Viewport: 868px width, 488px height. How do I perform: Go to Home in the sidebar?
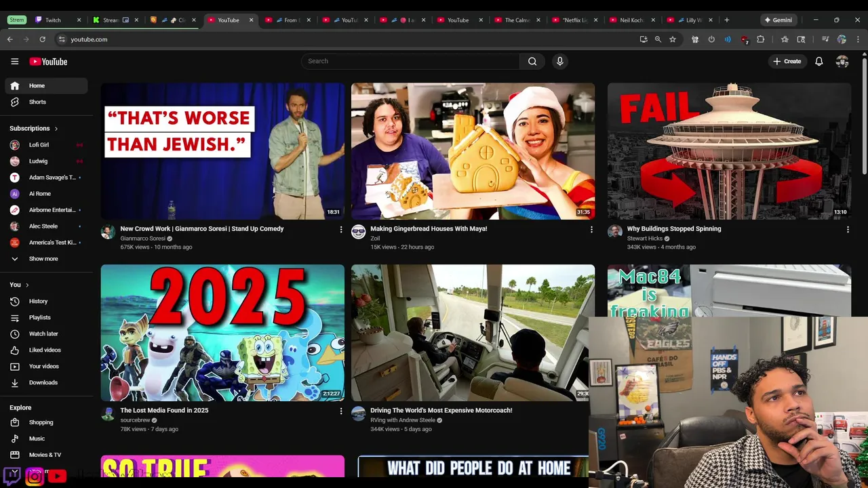tap(46, 85)
